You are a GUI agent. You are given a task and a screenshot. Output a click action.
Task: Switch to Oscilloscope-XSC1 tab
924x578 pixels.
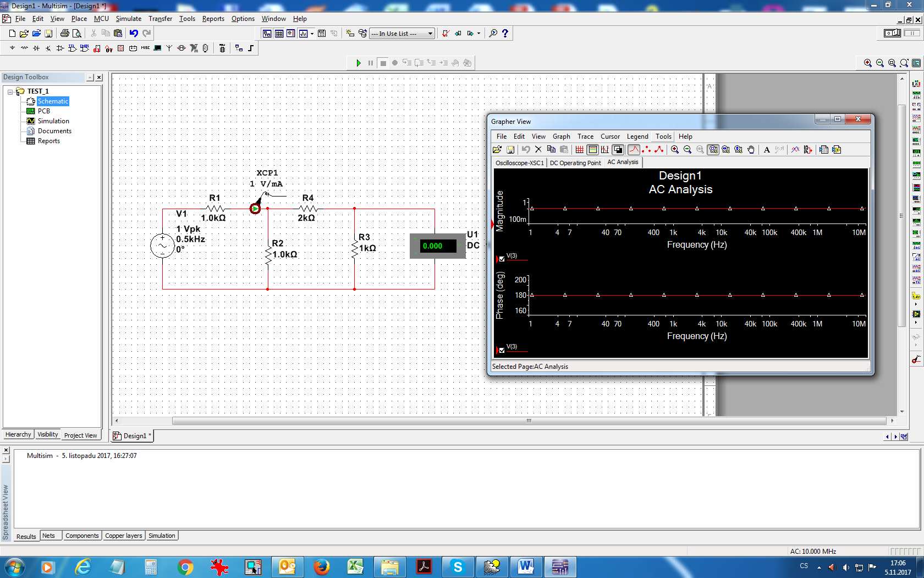[x=519, y=163]
